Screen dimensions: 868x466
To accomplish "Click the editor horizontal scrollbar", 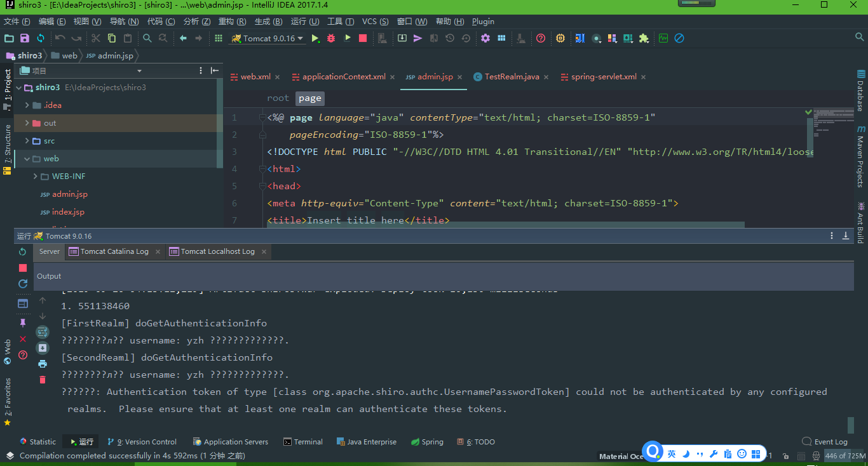I will [506, 224].
